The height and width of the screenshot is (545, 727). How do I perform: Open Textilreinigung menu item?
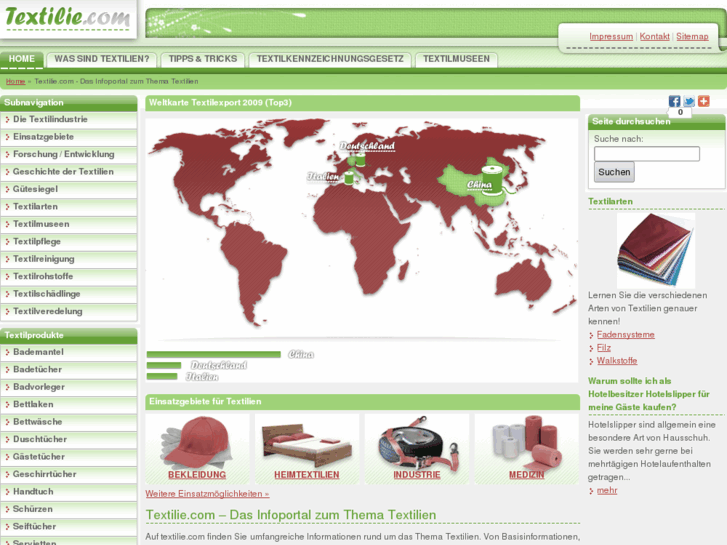(69, 259)
